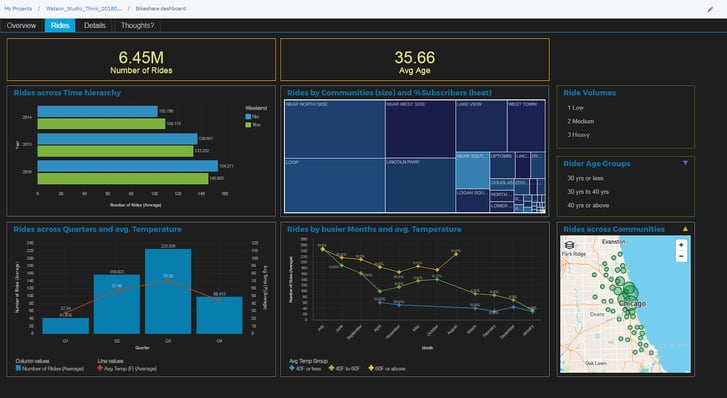
Task: Filter by '1 Low' ride volume
Action: [x=575, y=108]
